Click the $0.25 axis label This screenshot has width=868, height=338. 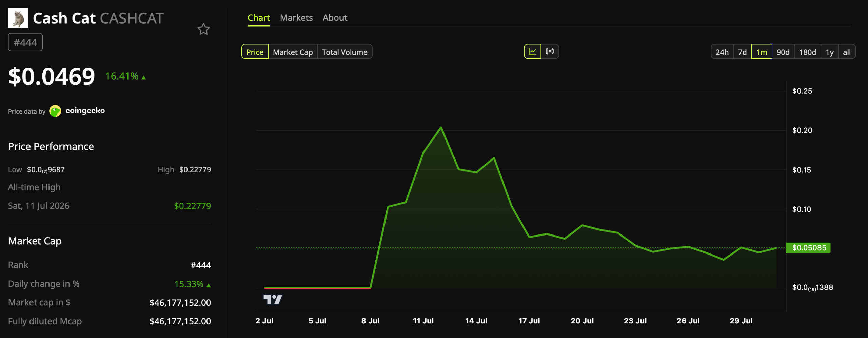[802, 91]
